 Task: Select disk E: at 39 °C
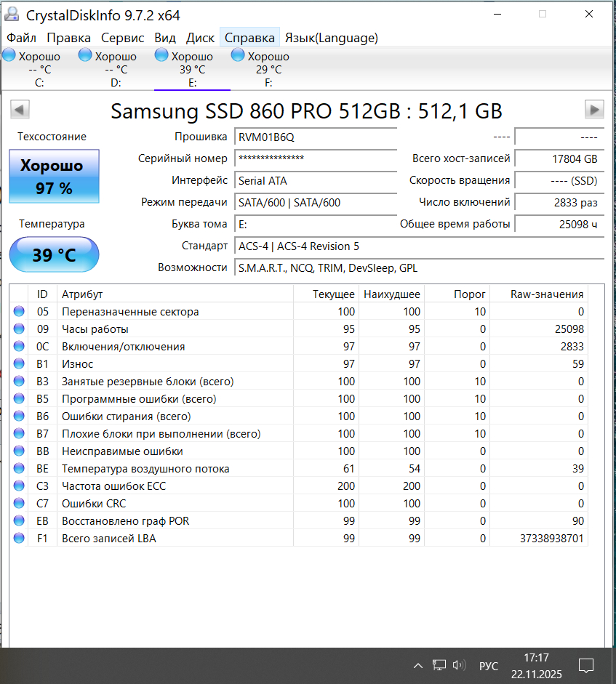click(192, 68)
